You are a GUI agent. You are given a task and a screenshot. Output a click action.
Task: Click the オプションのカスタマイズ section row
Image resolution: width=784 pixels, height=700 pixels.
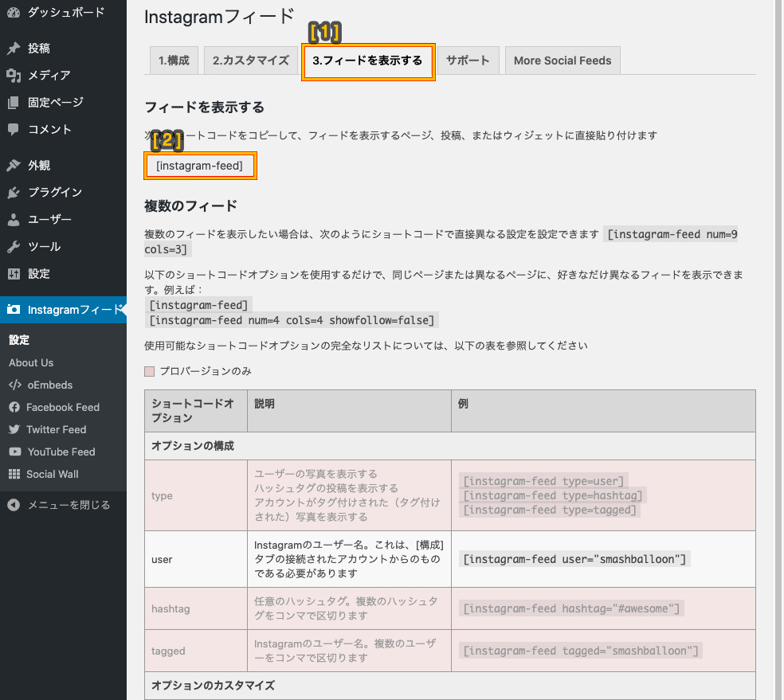pyautogui.click(x=450, y=686)
